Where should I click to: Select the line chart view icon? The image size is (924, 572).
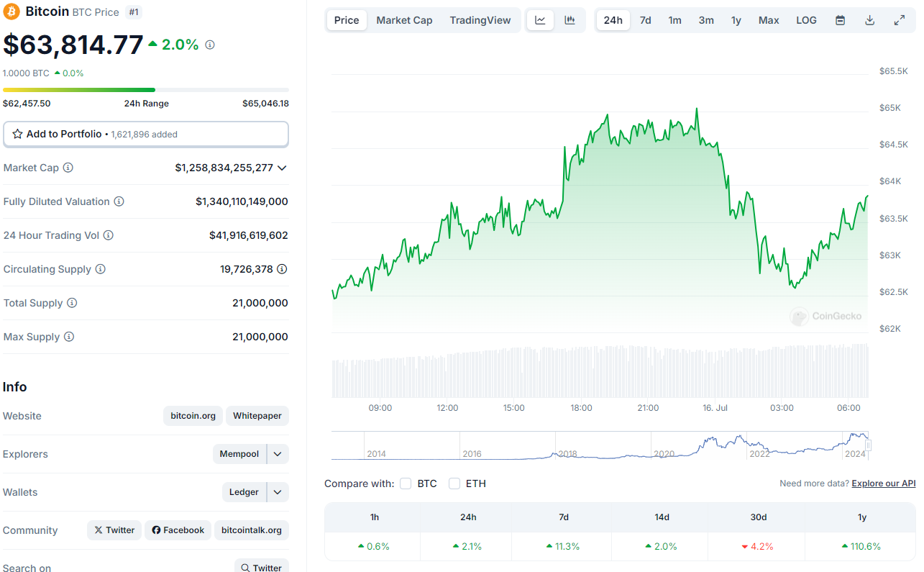pos(540,20)
